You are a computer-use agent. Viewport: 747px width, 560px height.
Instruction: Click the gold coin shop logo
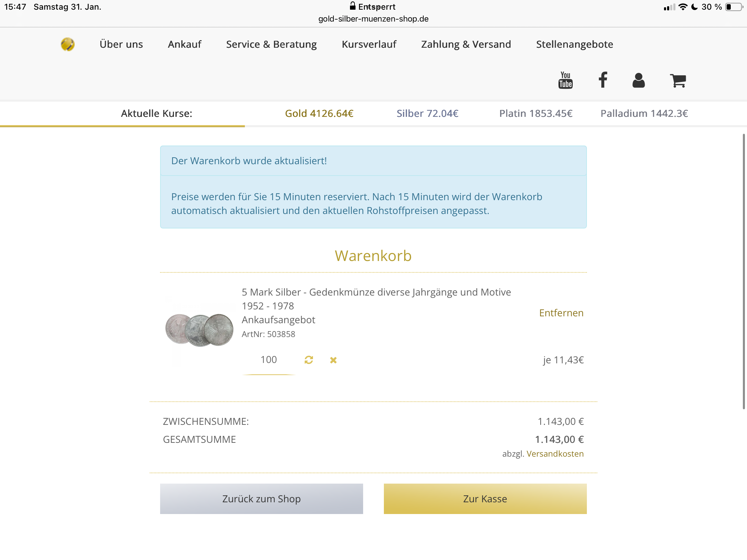point(68,44)
